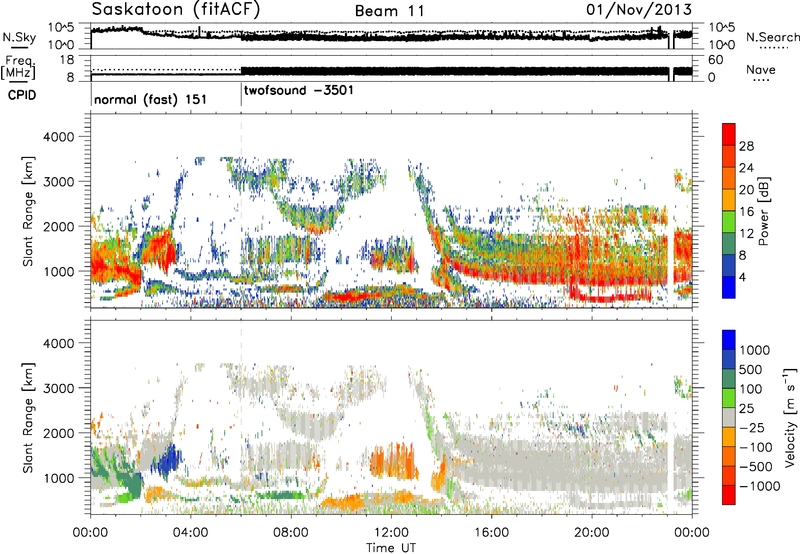Click the '16' tick on the Power colorbar
This screenshot has width=800, height=554.
click(x=746, y=212)
